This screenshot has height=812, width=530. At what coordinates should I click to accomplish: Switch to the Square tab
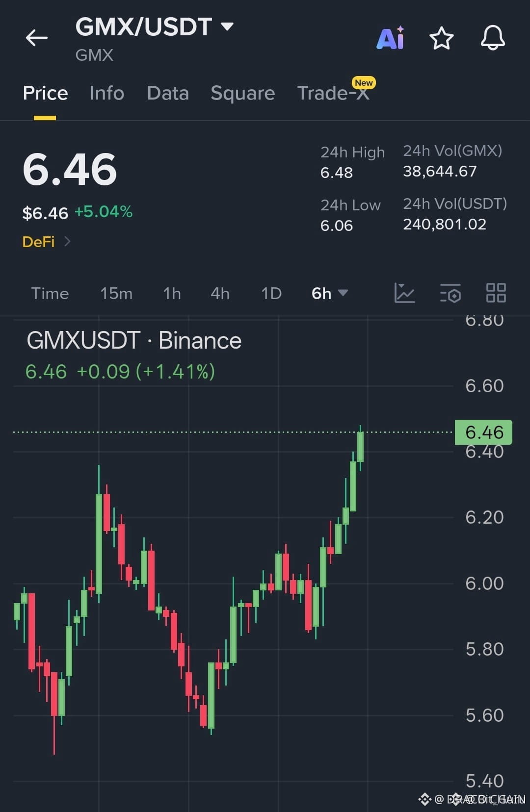(x=243, y=93)
